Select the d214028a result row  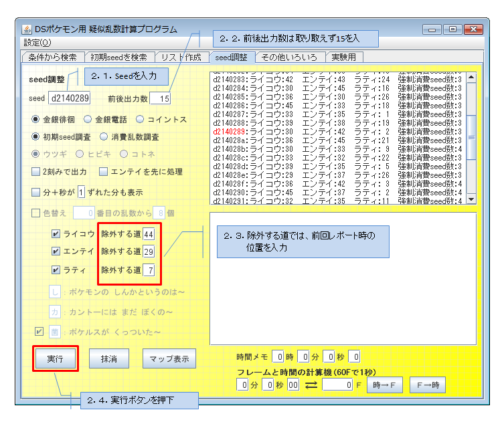coord(337,140)
